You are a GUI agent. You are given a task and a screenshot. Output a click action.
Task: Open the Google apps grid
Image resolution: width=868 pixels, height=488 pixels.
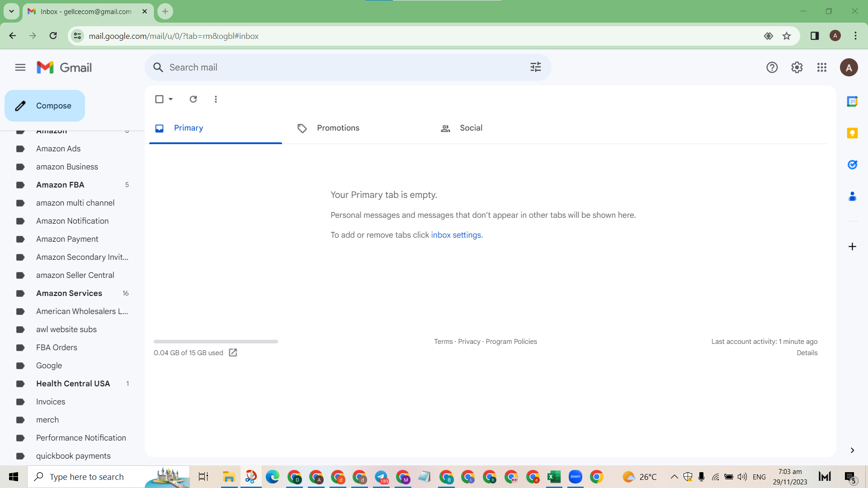[822, 68]
